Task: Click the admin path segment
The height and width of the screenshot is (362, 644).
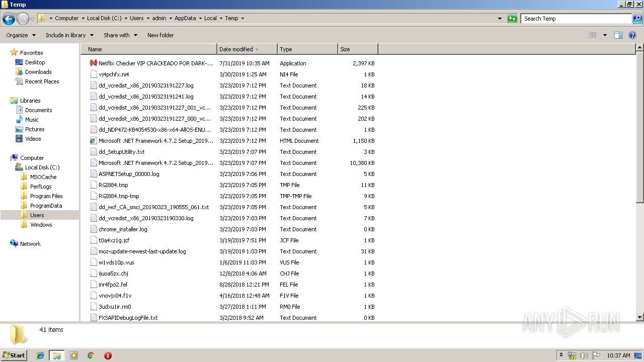Action: pyautogui.click(x=159, y=18)
